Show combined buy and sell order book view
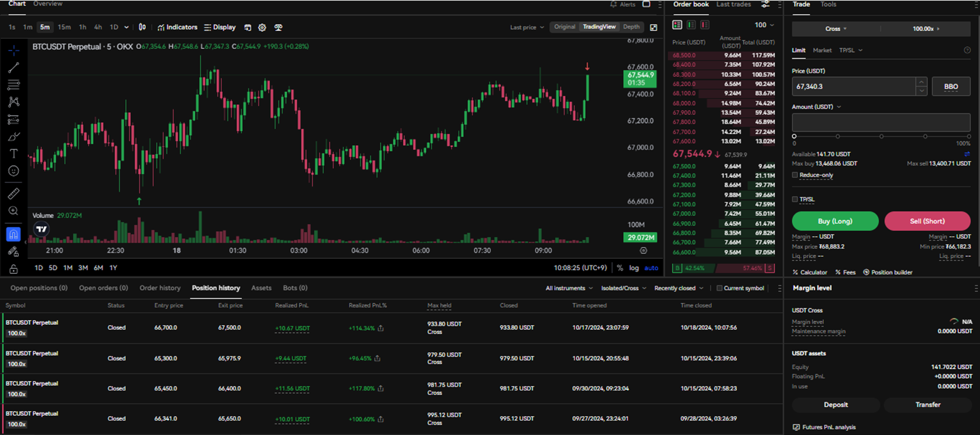 point(677,25)
